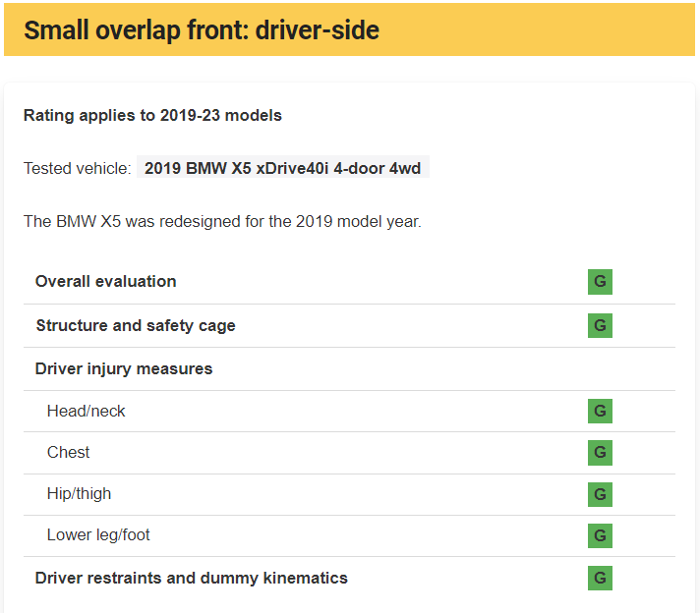Screen dimensions: 700x613
Task: Click the Lower leg/foot G rating badge
Action: click(x=600, y=535)
